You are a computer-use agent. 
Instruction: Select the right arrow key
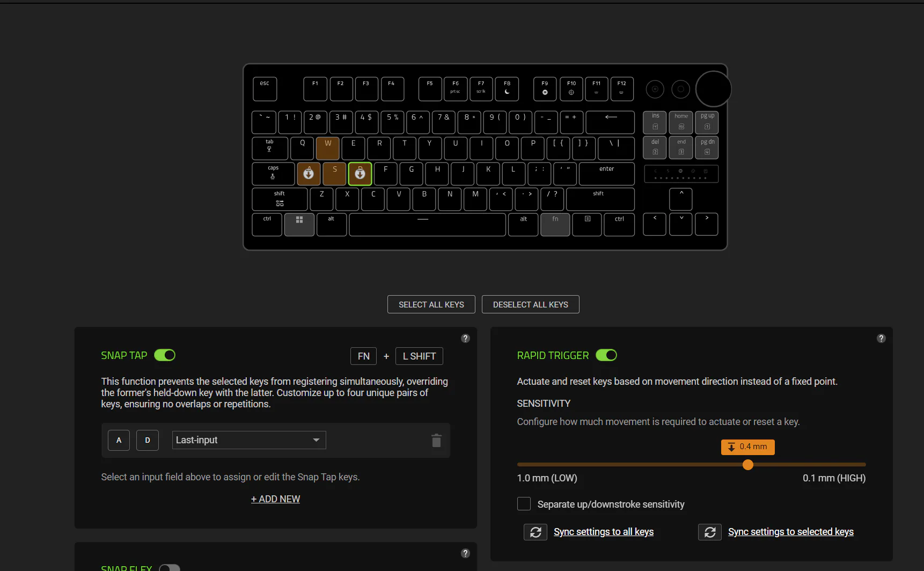tap(707, 224)
